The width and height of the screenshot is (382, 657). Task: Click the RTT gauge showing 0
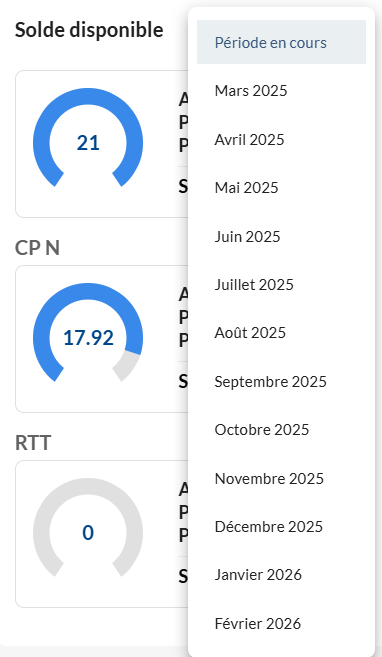click(88, 527)
